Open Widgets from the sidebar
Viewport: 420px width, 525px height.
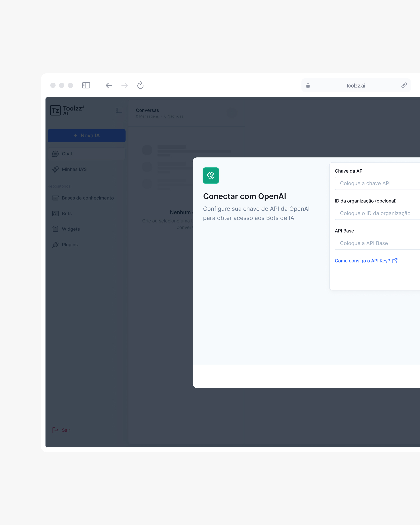tap(71, 229)
